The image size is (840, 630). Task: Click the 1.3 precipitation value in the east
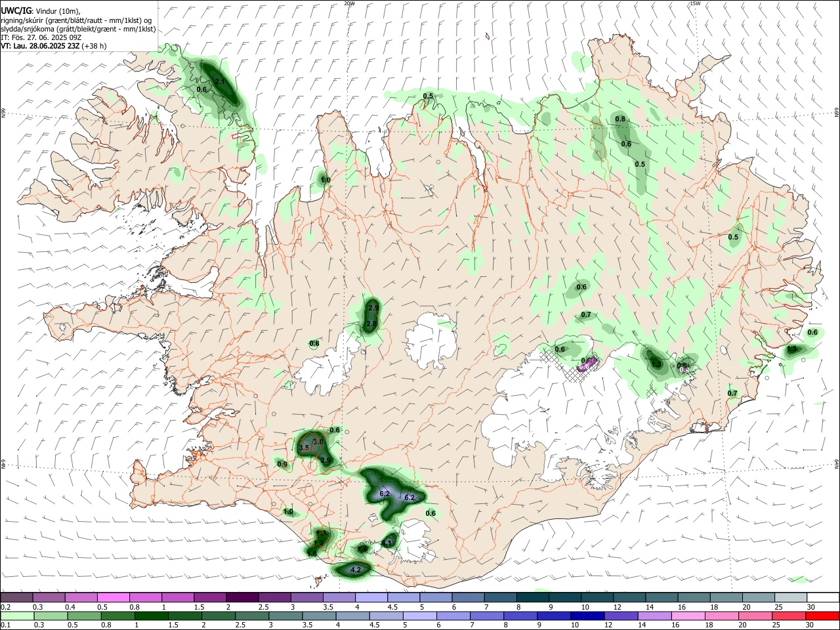(656, 364)
